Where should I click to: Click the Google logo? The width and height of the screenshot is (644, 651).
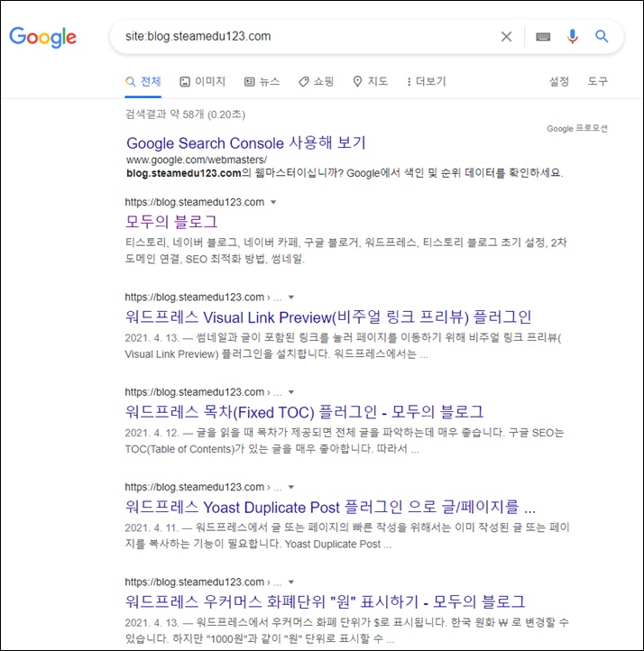tap(42, 37)
